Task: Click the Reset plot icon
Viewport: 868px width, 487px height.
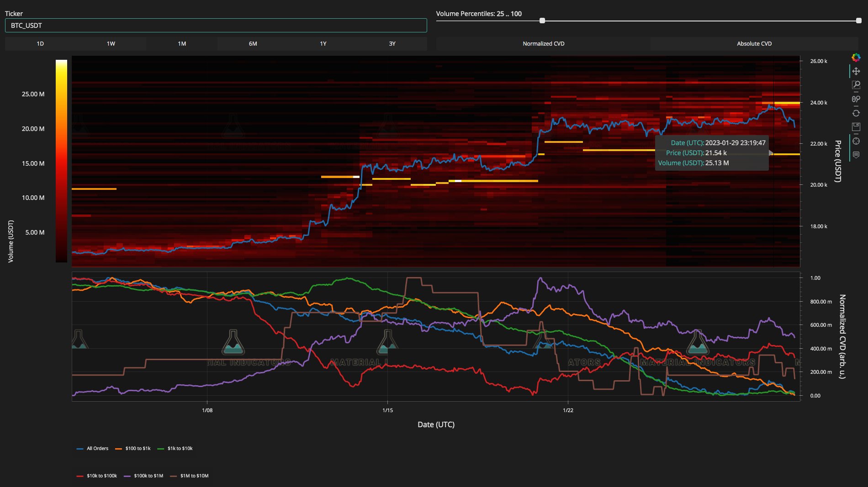Action: [856, 113]
